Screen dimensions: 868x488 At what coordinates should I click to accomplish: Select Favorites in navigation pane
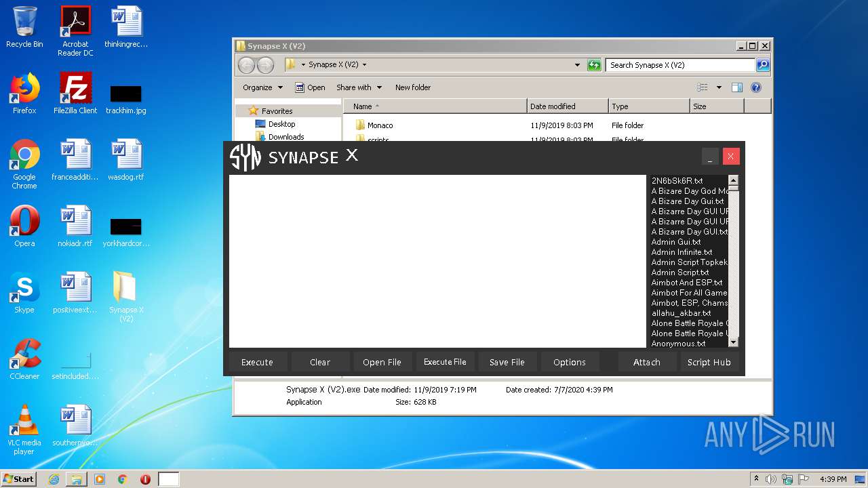[277, 111]
